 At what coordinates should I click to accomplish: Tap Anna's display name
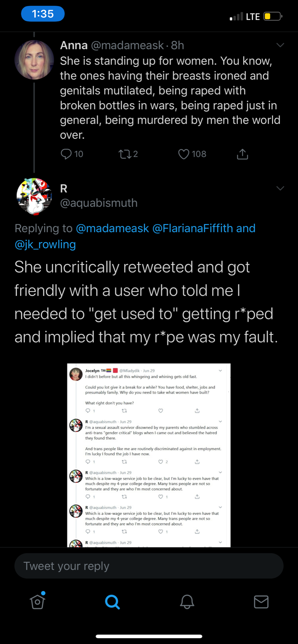click(74, 45)
